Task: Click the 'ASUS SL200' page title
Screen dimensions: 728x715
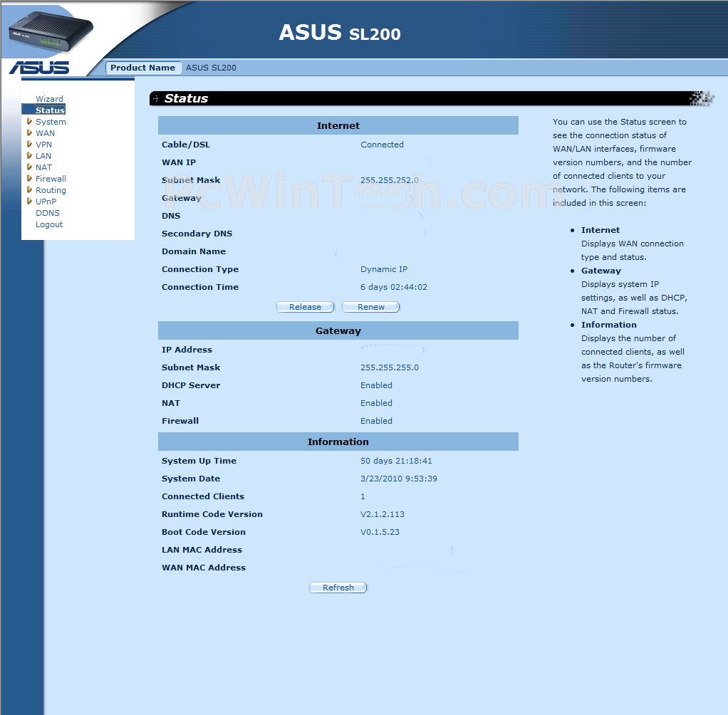Action: pyautogui.click(x=339, y=33)
